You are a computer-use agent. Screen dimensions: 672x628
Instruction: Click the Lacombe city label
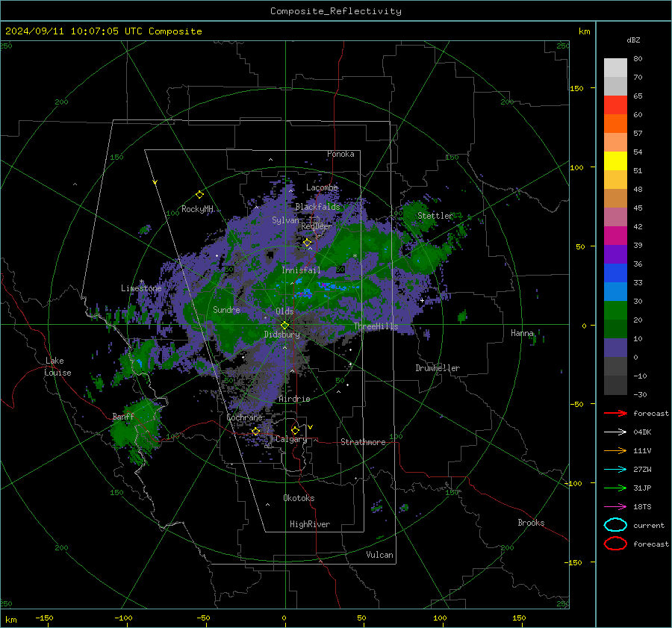click(x=322, y=187)
